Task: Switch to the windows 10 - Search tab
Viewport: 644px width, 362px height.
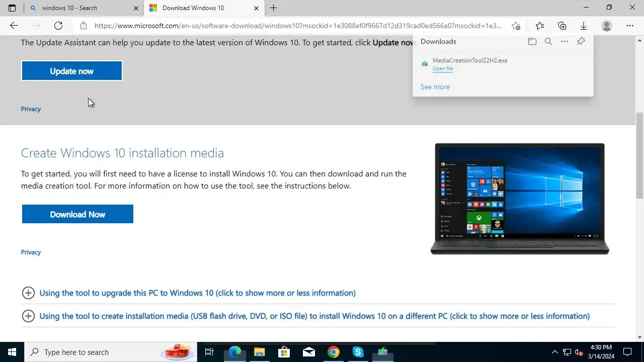Action: point(84,8)
